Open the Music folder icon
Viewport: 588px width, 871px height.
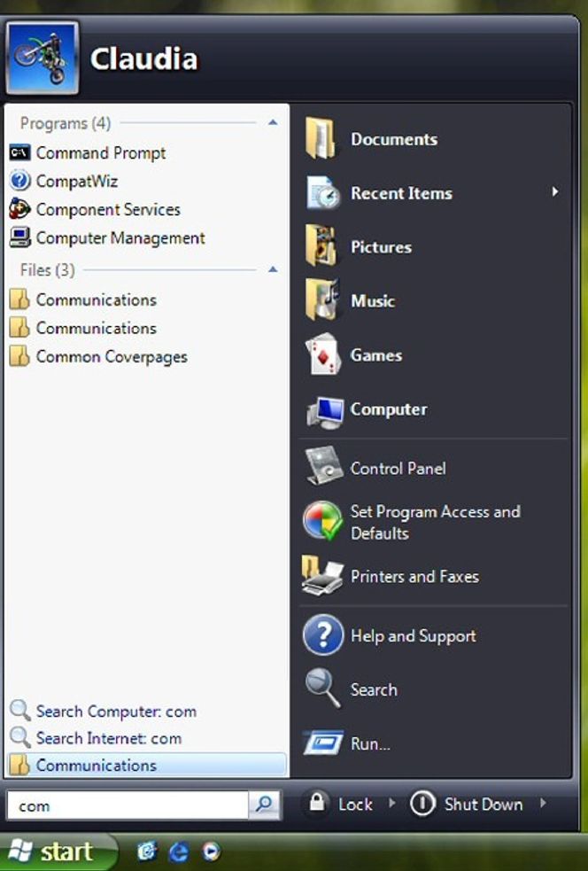321,300
